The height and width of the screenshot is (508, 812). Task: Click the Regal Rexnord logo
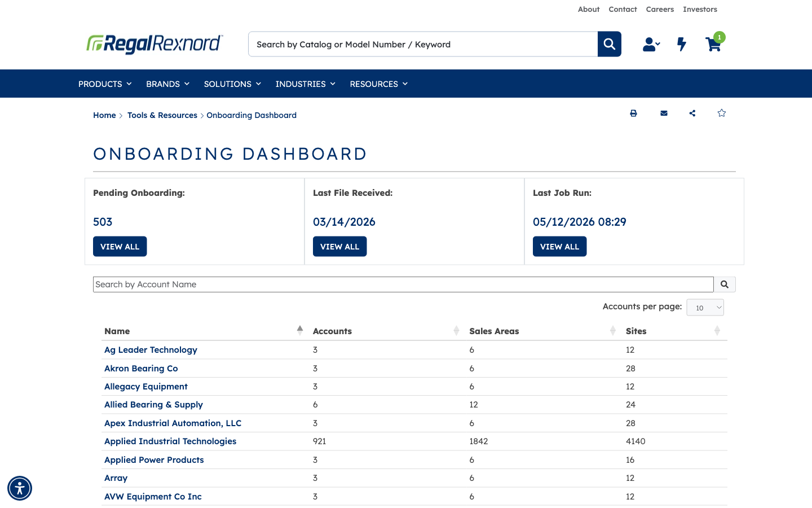155,43
